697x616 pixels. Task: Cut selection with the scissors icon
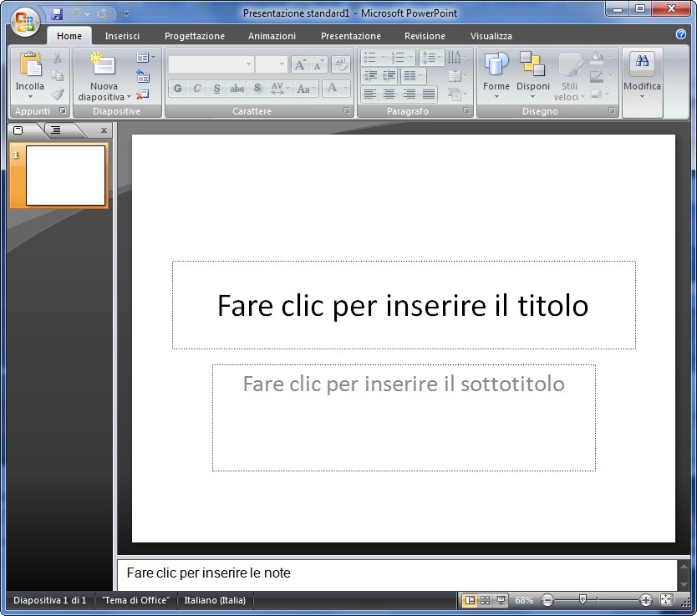[58, 58]
